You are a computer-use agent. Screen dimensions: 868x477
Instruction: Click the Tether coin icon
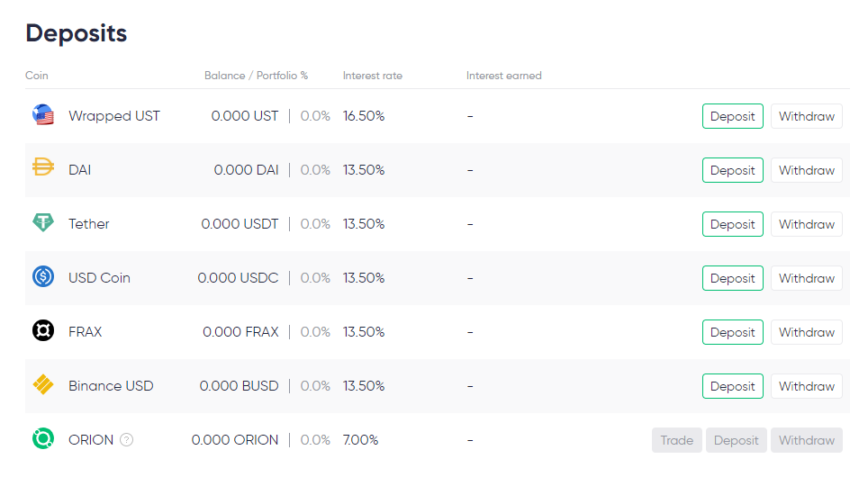43,223
